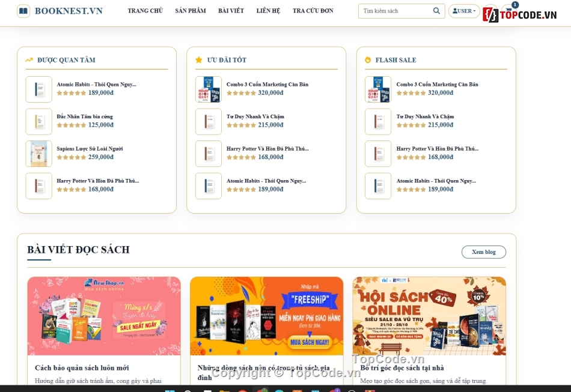Click the 259,000đ price of Sapiens
Viewport: 571px width, 392px height.
(x=101, y=157)
